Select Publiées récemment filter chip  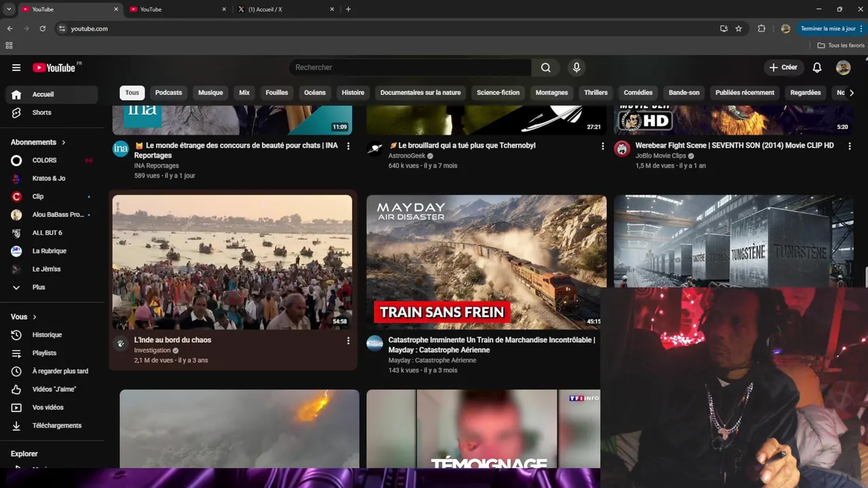745,93
